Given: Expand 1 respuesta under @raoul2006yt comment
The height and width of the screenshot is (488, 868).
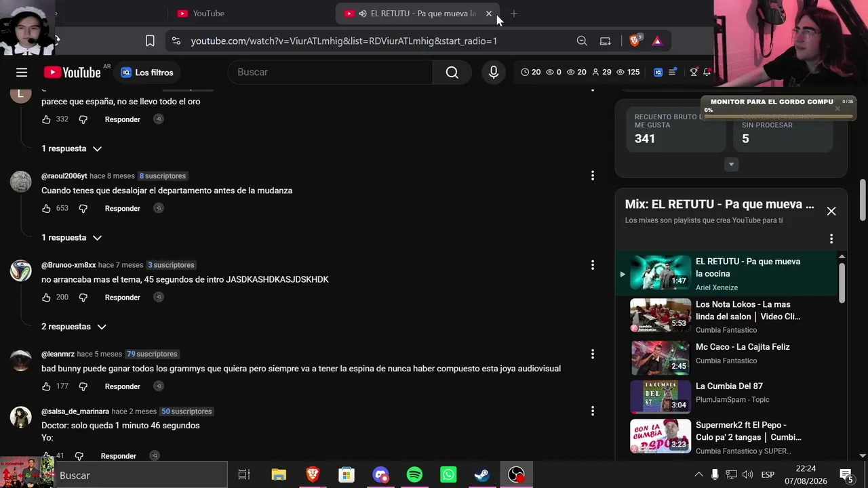Looking at the screenshot, I should [x=71, y=237].
